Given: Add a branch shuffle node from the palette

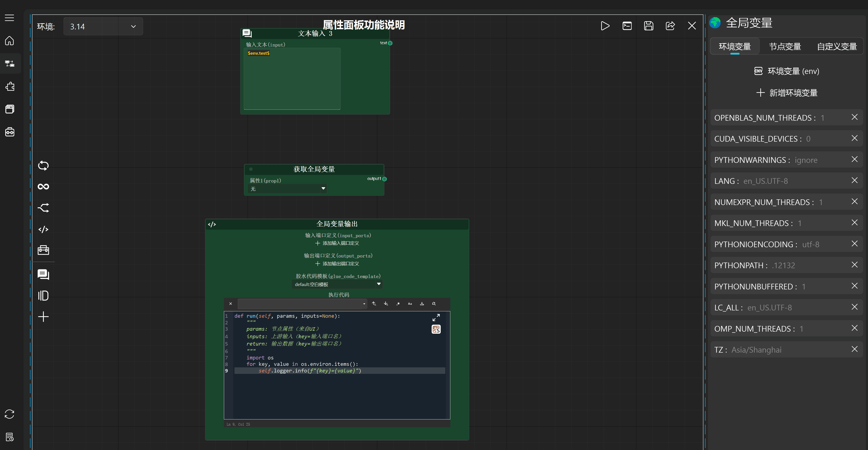Looking at the screenshot, I should [43, 208].
